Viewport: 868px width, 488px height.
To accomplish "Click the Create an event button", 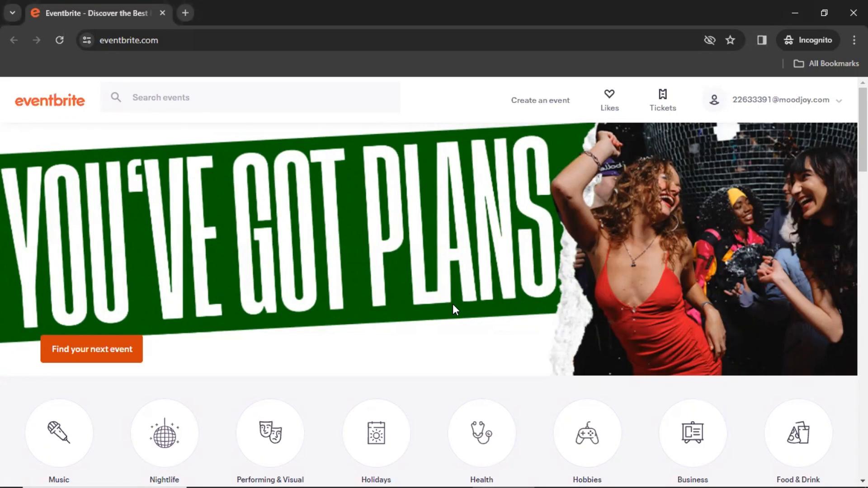I will [540, 99].
